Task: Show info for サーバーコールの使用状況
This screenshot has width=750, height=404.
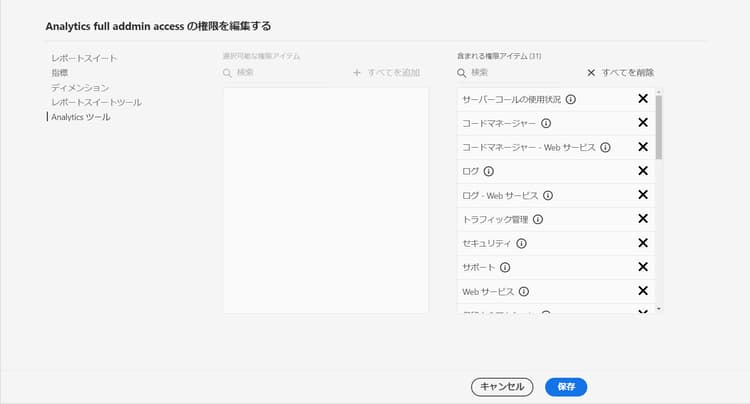Action: [571, 99]
